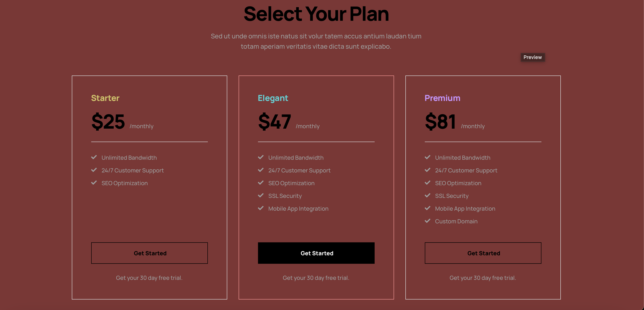Click the checkmark beside Unlimited Bandwidth in Elegant
The height and width of the screenshot is (310, 644).
pyautogui.click(x=261, y=157)
